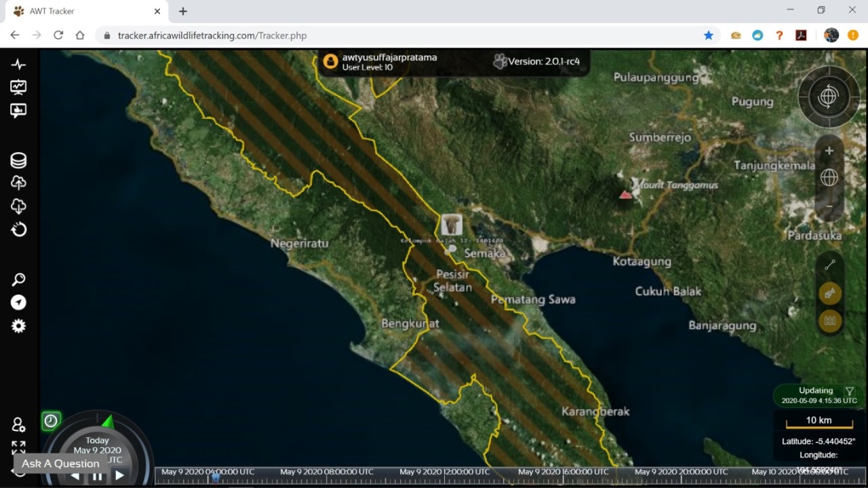
Task: Toggle the satellite layer button
Action: click(830, 293)
